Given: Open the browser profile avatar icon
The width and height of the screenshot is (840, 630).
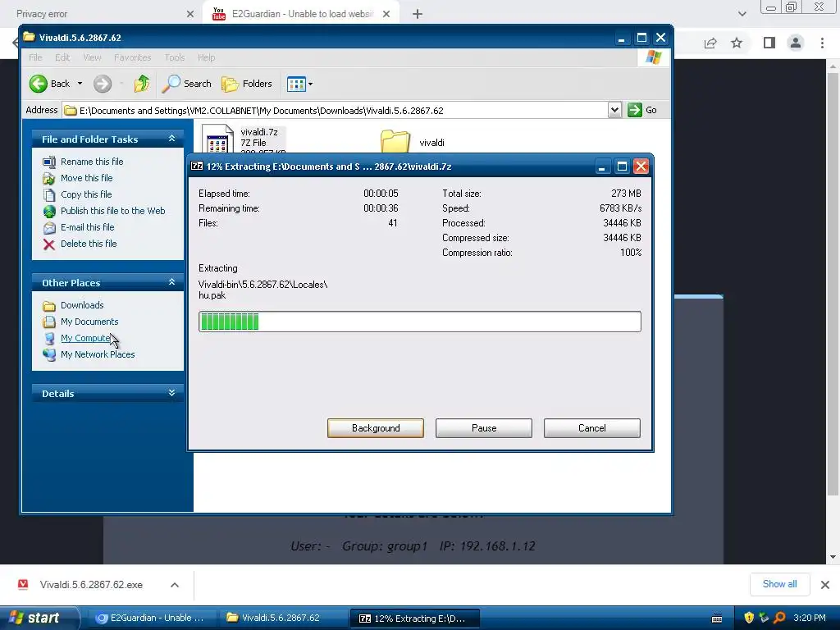Looking at the screenshot, I should click(796, 43).
